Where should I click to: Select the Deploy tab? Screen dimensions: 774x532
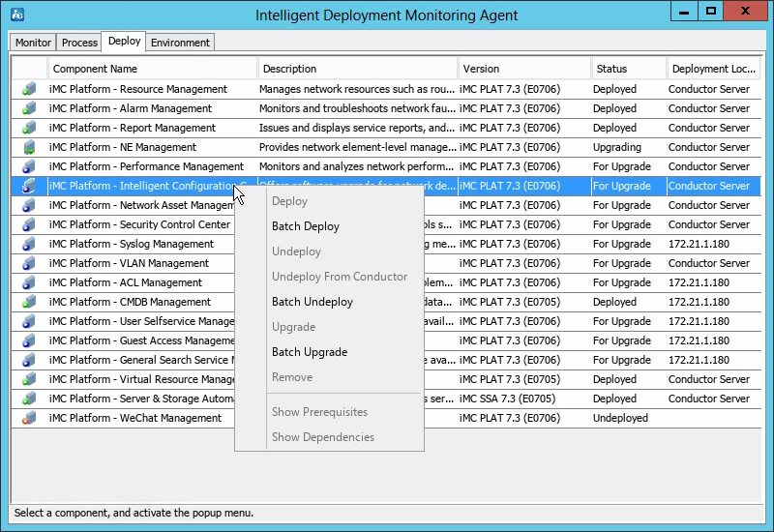(125, 41)
